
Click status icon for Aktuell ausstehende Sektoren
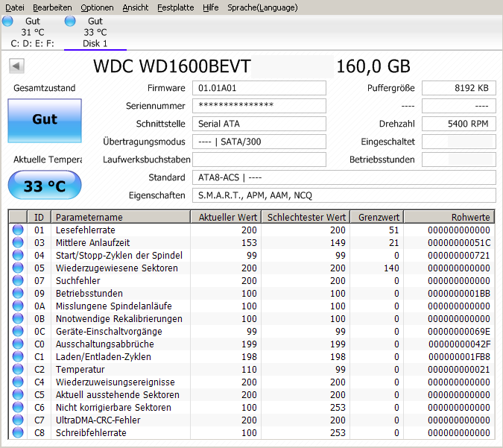click(x=18, y=394)
